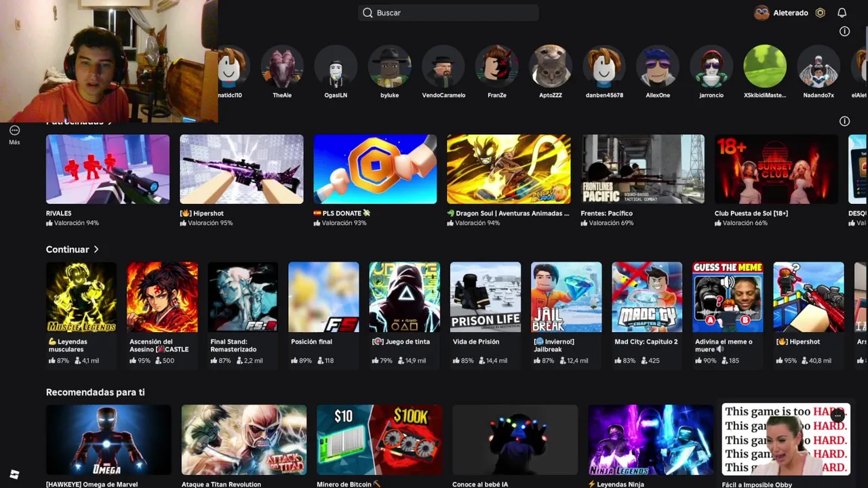Click the RIVALES title text
The width and height of the screenshot is (868, 488).
point(59,213)
